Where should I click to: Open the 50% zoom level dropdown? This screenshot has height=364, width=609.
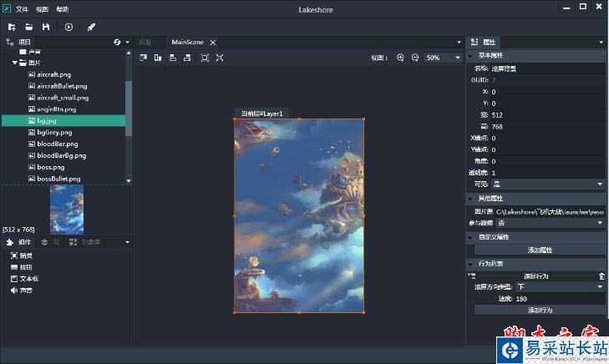coord(442,58)
